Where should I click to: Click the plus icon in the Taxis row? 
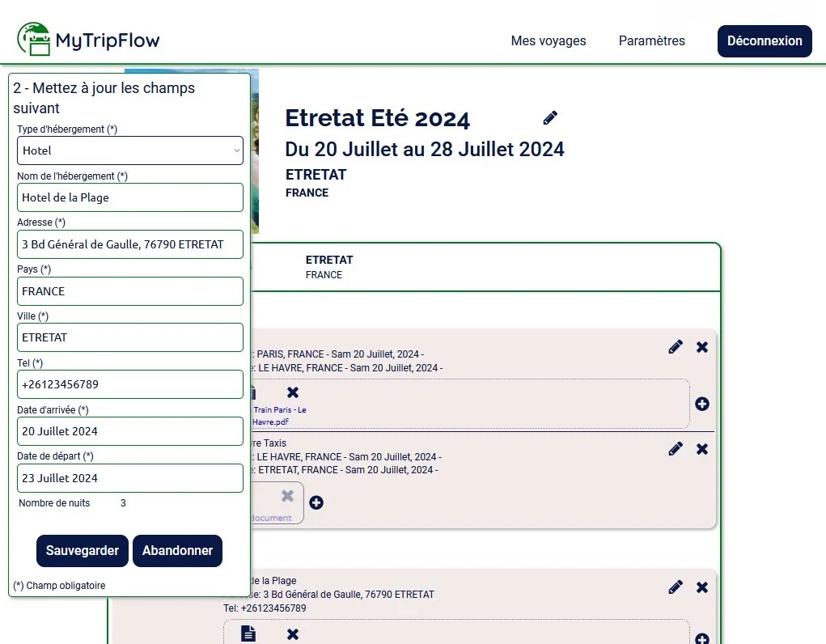316,502
